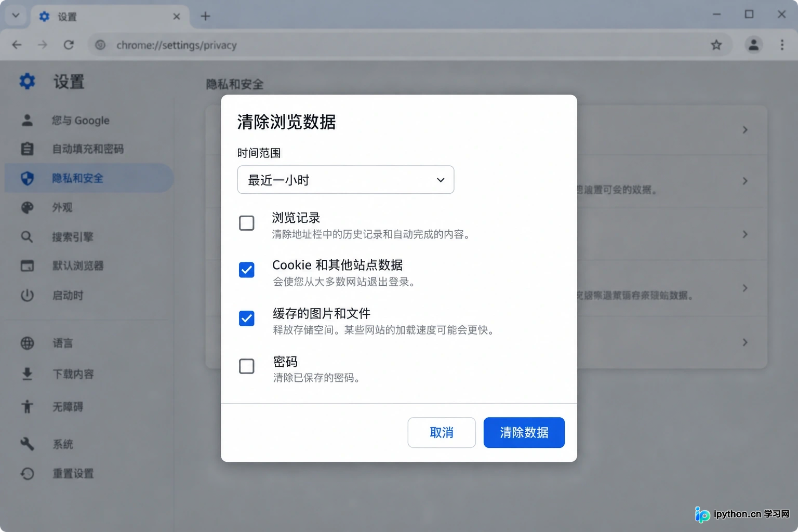Click the site info icon in address bar

pyautogui.click(x=100, y=45)
